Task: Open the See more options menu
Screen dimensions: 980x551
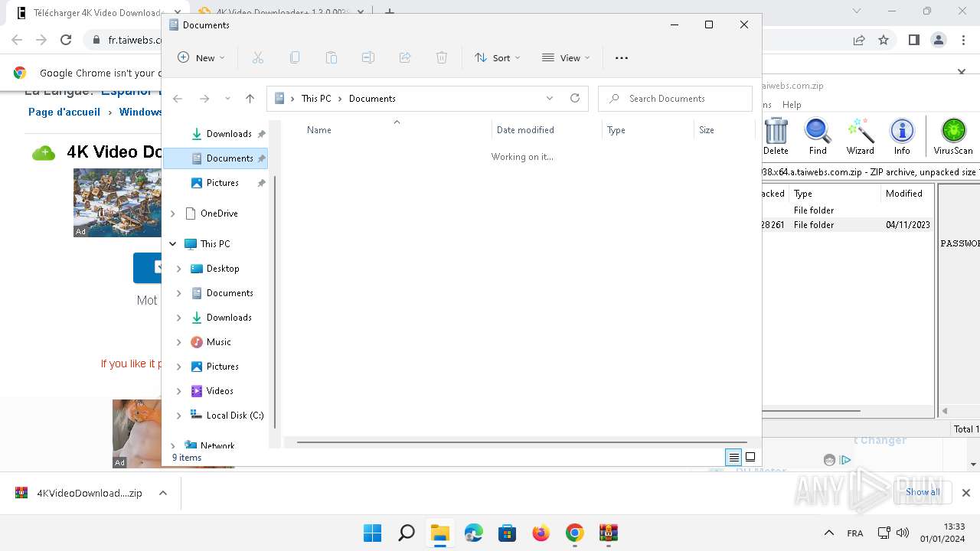Action: pos(622,57)
